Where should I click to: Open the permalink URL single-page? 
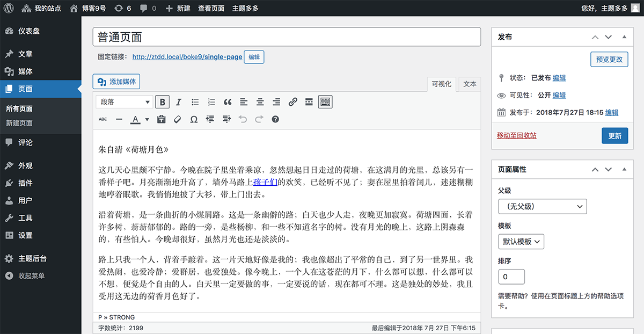click(187, 57)
